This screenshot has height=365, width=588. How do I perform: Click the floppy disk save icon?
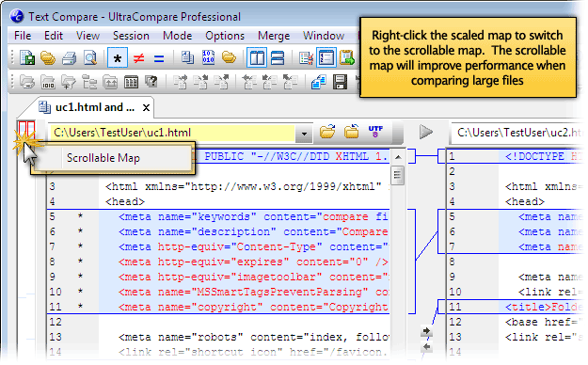[x=340, y=82]
